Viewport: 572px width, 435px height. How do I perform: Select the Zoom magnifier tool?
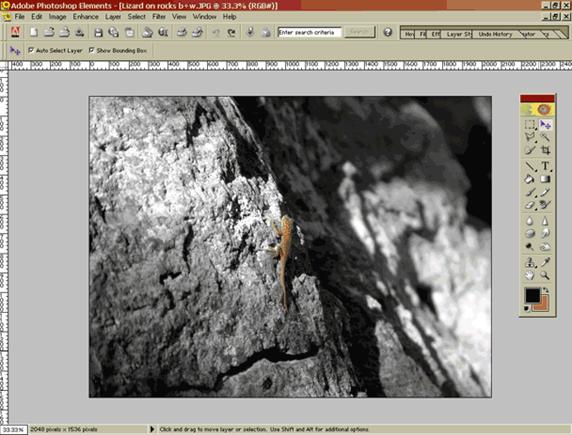(x=545, y=276)
